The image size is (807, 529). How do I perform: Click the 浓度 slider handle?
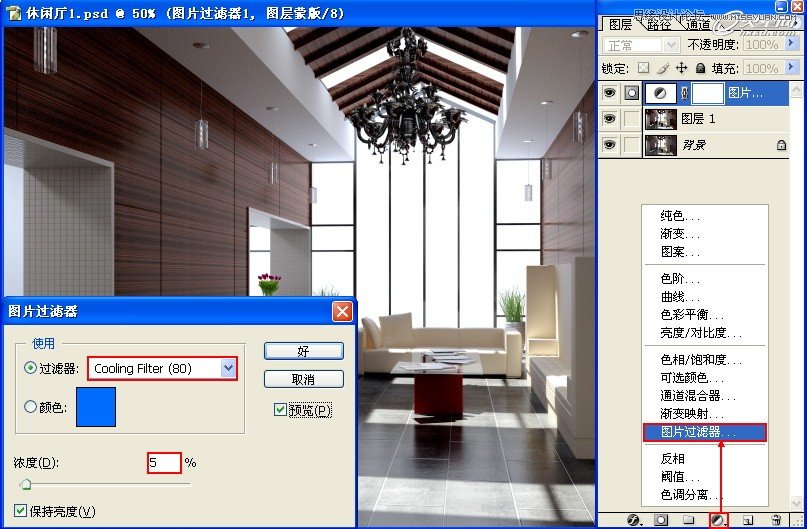25,484
